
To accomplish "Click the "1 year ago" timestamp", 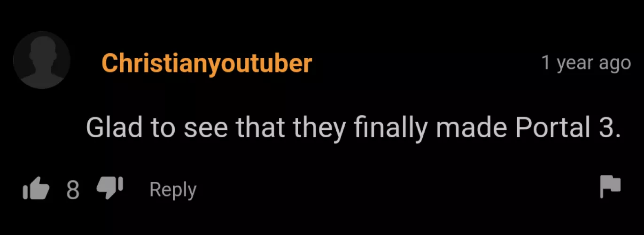I will [586, 63].
